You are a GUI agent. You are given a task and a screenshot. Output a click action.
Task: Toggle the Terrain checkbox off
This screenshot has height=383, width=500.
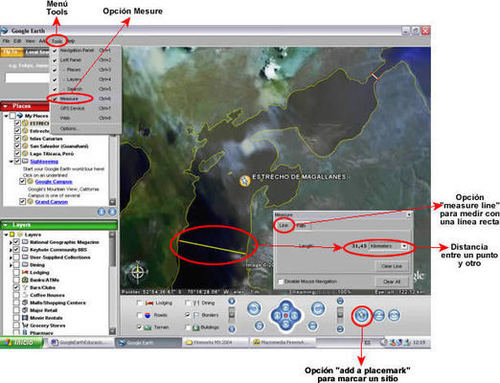(x=140, y=327)
